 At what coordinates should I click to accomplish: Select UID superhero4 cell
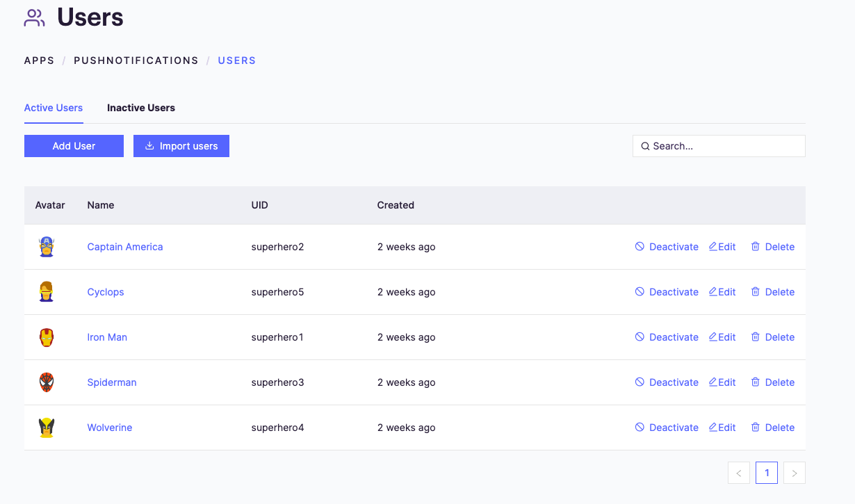(278, 428)
